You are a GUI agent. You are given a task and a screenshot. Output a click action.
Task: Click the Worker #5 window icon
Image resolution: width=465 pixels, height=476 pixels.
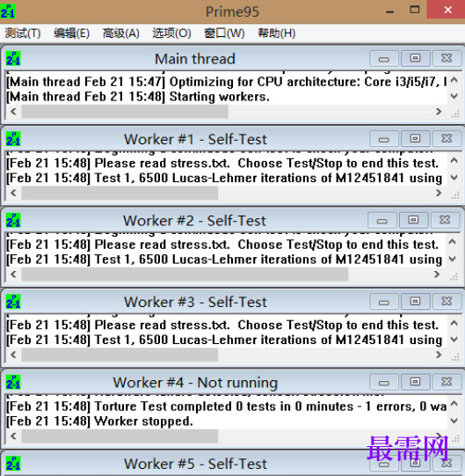click(x=13, y=464)
